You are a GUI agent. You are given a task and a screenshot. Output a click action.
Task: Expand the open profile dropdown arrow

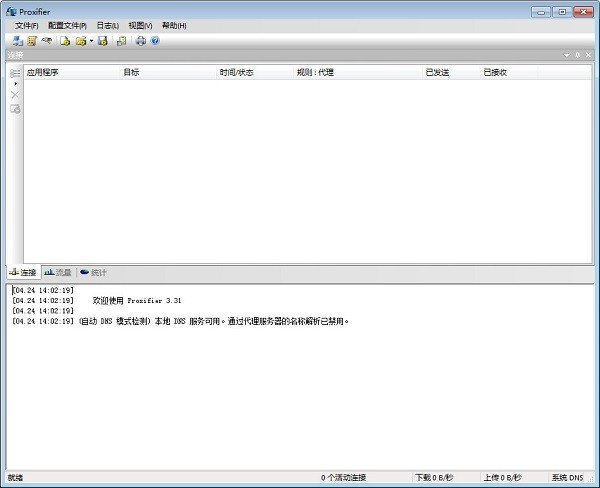pos(91,41)
